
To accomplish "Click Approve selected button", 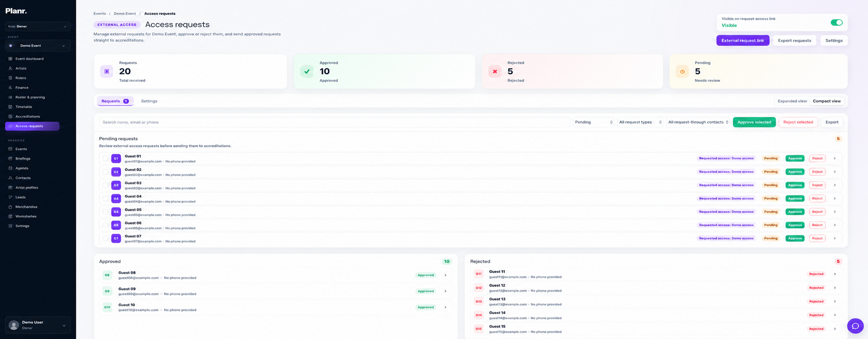I will tap(754, 122).
